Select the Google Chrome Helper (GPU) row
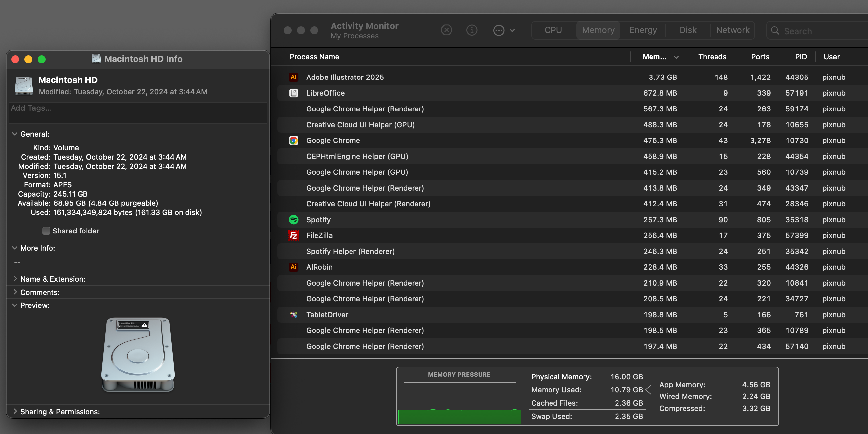 [573, 172]
